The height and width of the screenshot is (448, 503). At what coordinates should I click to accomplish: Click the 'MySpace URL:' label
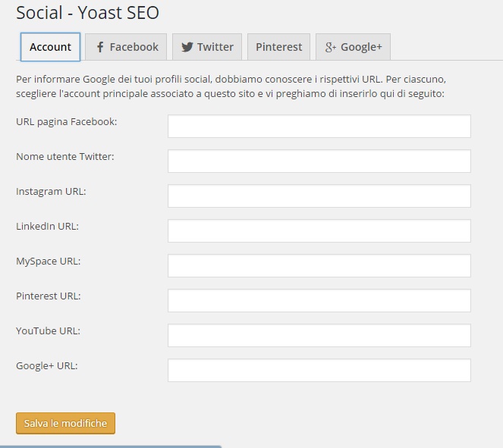pyautogui.click(x=49, y=262)
